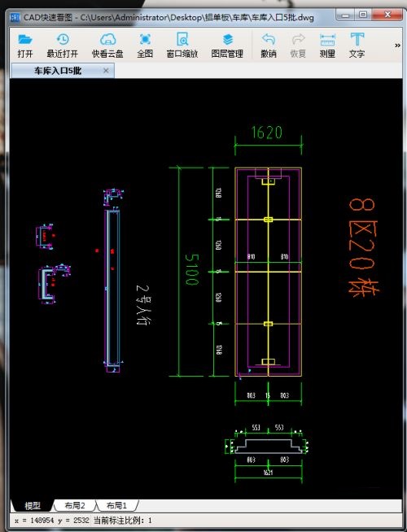Click the 1621 dimension at the bottom
The image size is (407, 532).
(x=268, y=473)
